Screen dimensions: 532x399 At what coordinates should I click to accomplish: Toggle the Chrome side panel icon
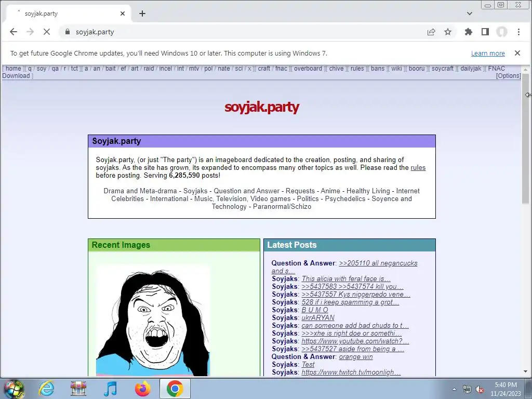[485, 32]
